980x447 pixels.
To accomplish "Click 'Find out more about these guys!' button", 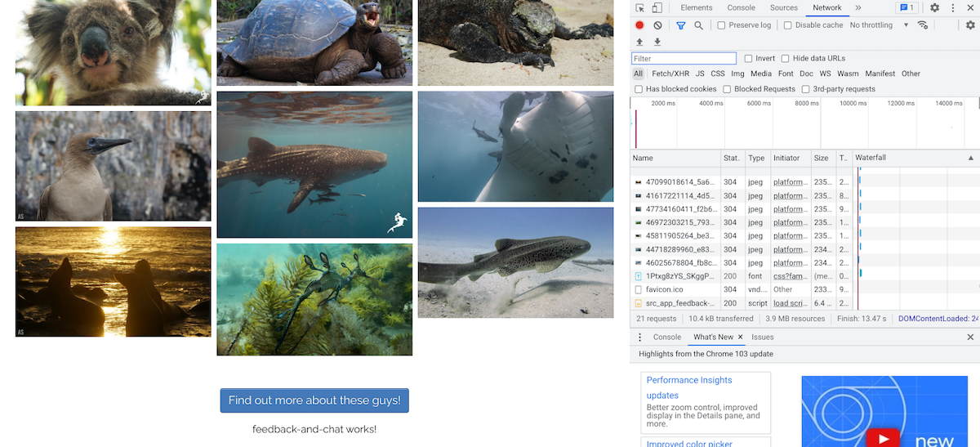I will point(314,400).
